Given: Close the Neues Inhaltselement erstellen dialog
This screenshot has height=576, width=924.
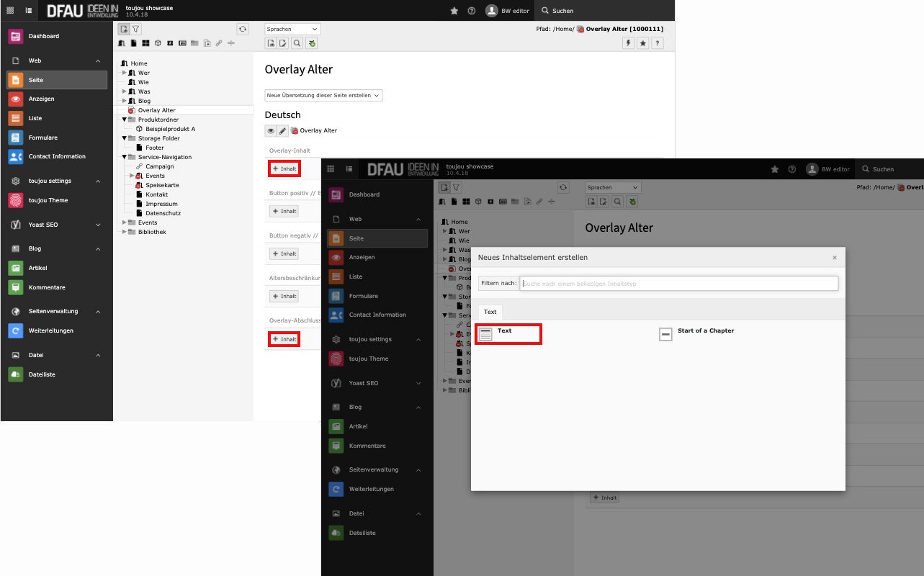Looking at the screenshot, I should pos(834,257).
